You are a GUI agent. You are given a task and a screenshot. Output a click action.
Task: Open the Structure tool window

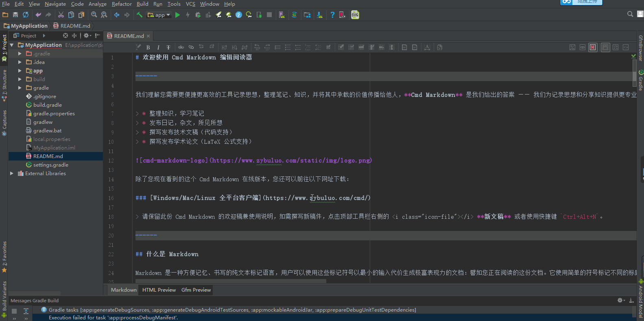(4, 85)
